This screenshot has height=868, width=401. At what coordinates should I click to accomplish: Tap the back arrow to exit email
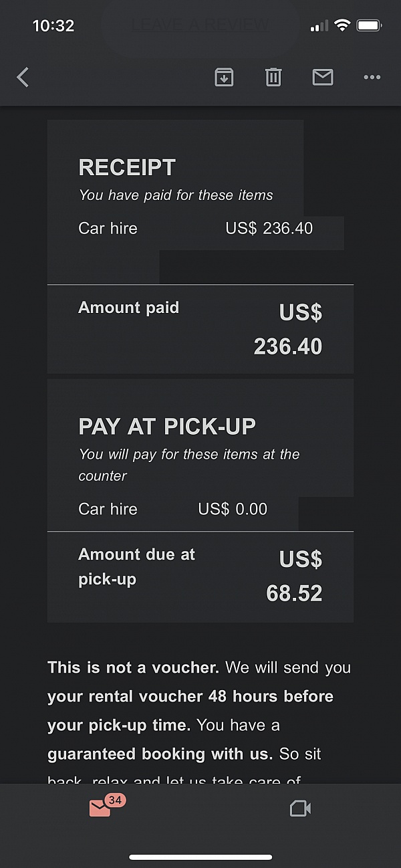point(23,78)
